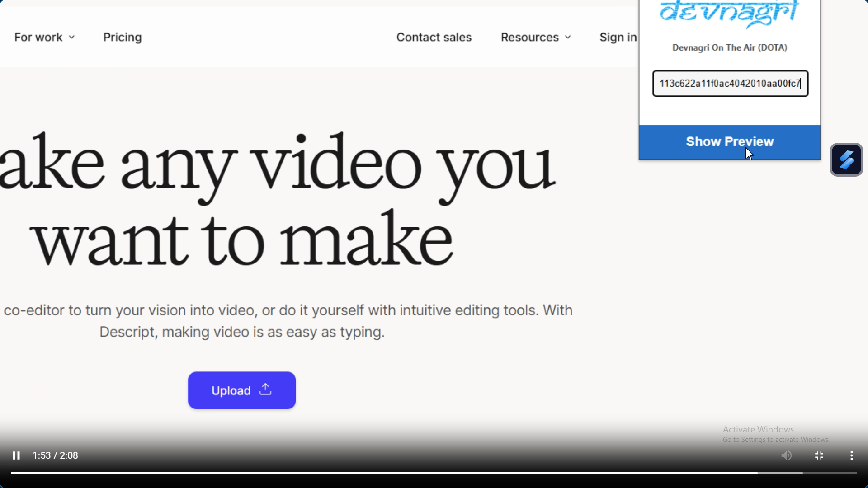The width and height of the screenshot is (868, 488).
Task: Expand the For work dropdown
Action: (45, 37)
